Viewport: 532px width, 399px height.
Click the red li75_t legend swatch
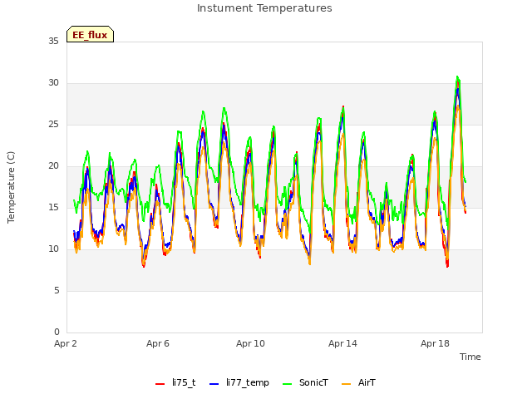click(x=160, y=384)
